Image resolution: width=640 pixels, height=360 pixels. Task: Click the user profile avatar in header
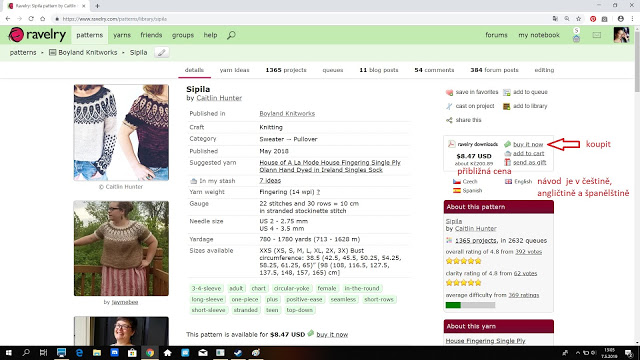click(621, 35)
